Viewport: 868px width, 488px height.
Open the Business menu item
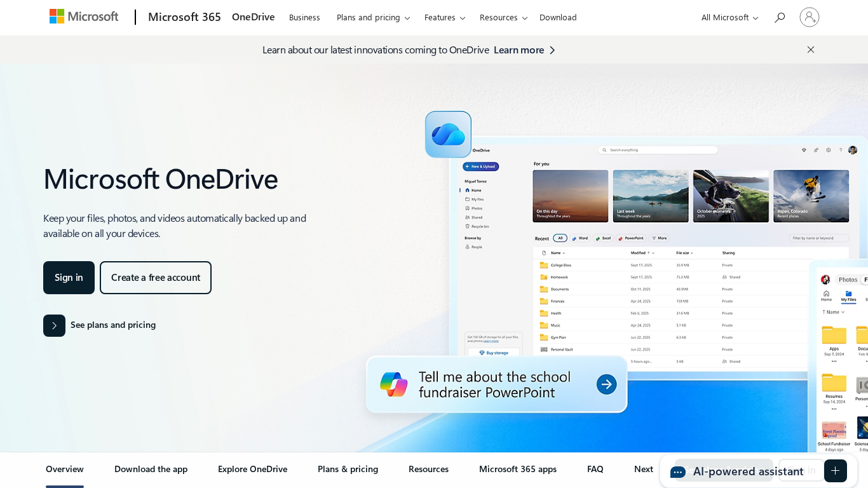304,17
